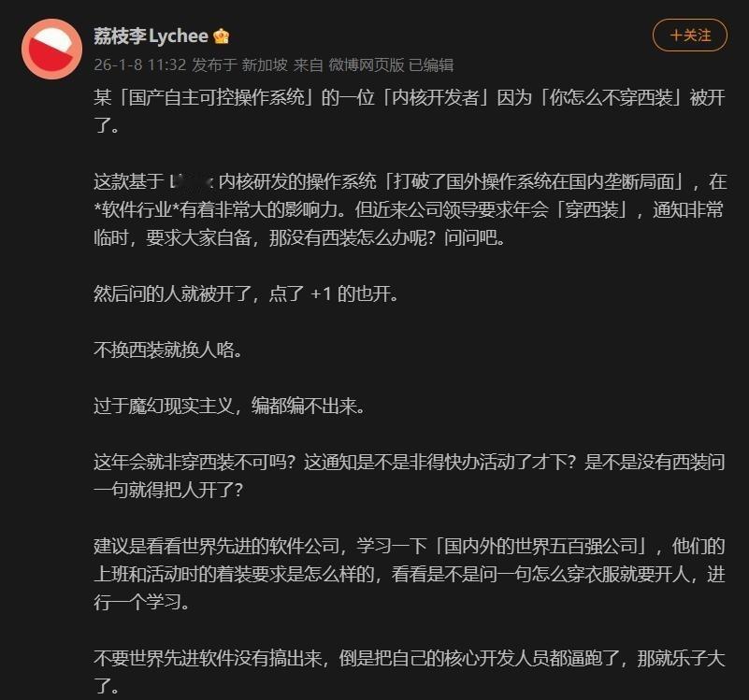Image resolution: width=749 pixels, height=700 pixels.
Task: Click the paragraph line beginning *软件行业*有着非常大的影响力
Action: point(409,210)
